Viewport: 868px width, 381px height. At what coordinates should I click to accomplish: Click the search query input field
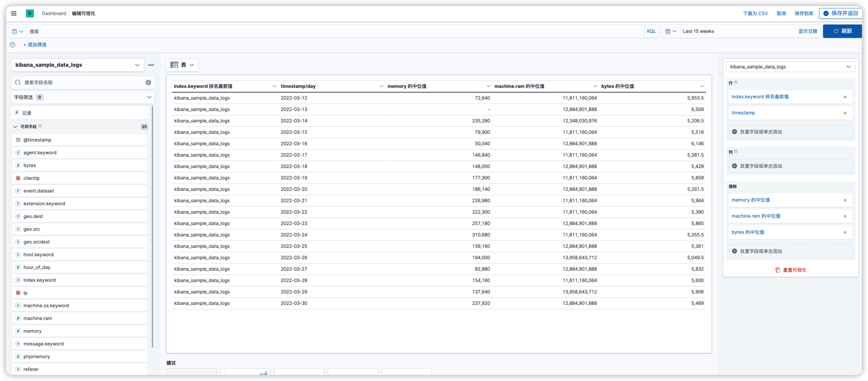click(334, 31)
